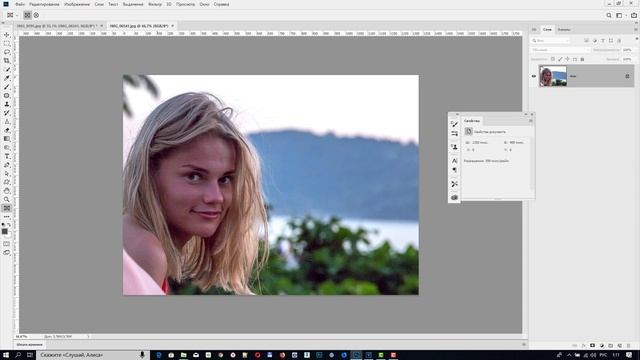Switch to the first document tab
Image resolution: width=640 pixels, height=360 pixels.
click(57, 26)
